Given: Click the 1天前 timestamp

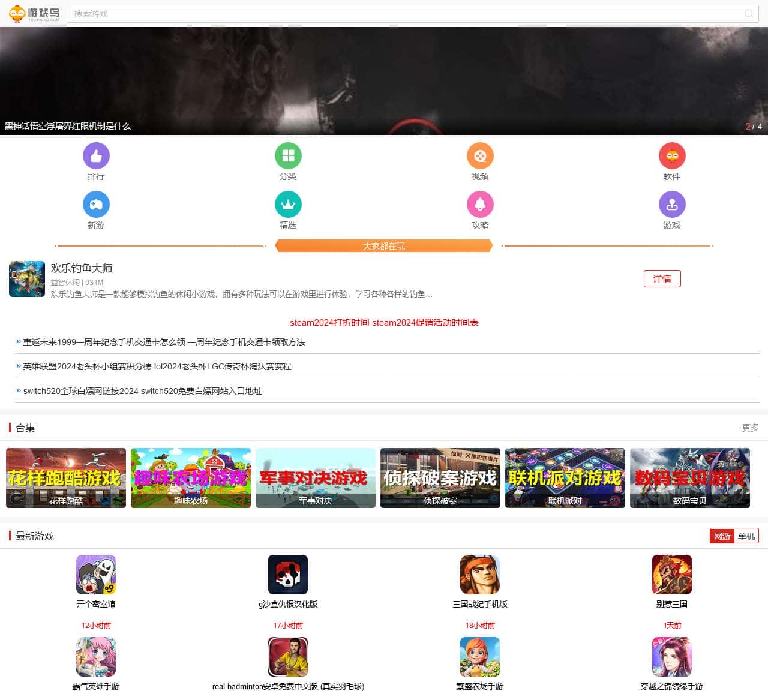Looking at the screenshot, I should tap(672, 625).
